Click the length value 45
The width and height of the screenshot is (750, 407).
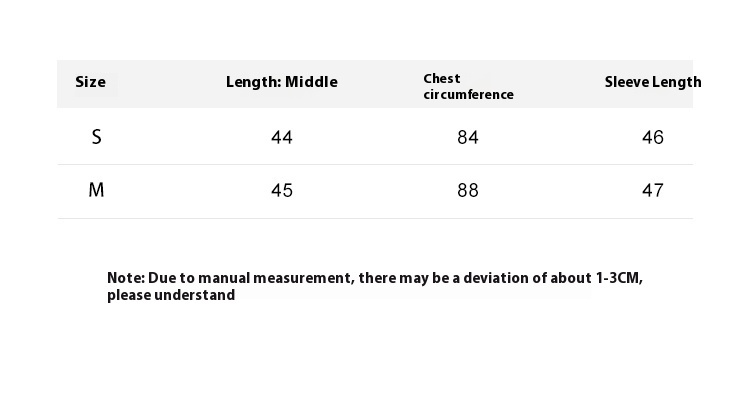click(x=282, y=190)
